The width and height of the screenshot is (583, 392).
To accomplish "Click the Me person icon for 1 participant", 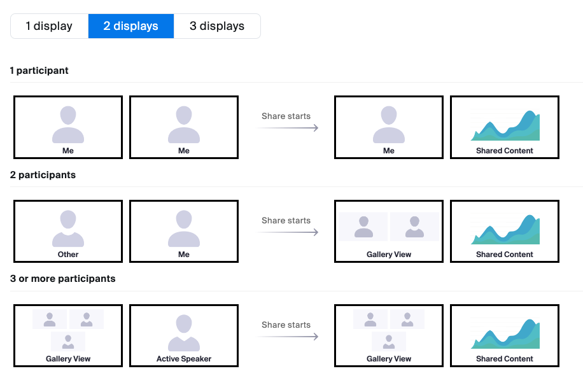I will pos(67,124).
